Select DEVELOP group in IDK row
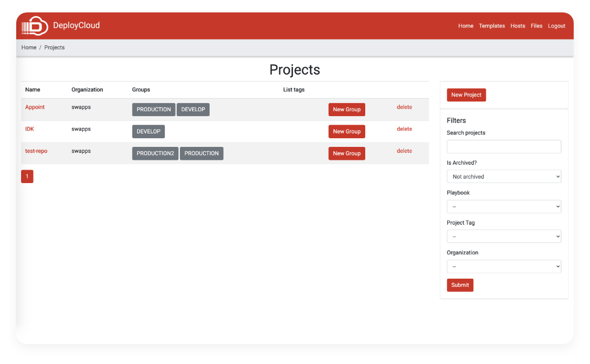The image size is (590, 364). pos(148,131)
